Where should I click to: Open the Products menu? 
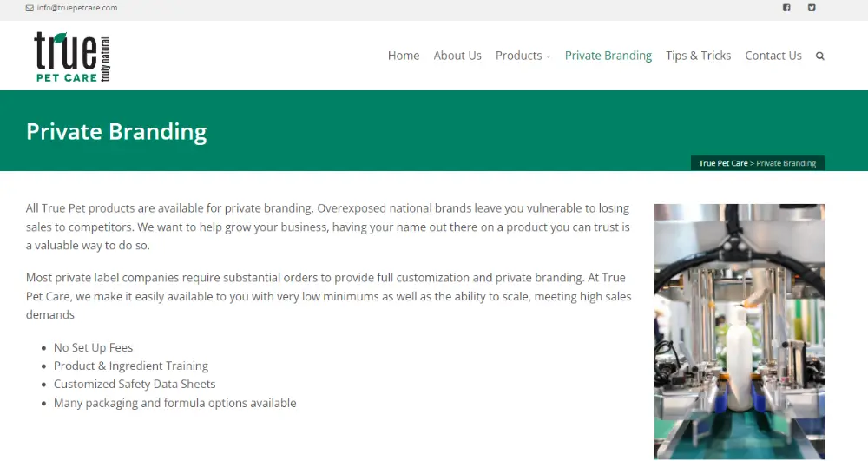coord(519,56)
